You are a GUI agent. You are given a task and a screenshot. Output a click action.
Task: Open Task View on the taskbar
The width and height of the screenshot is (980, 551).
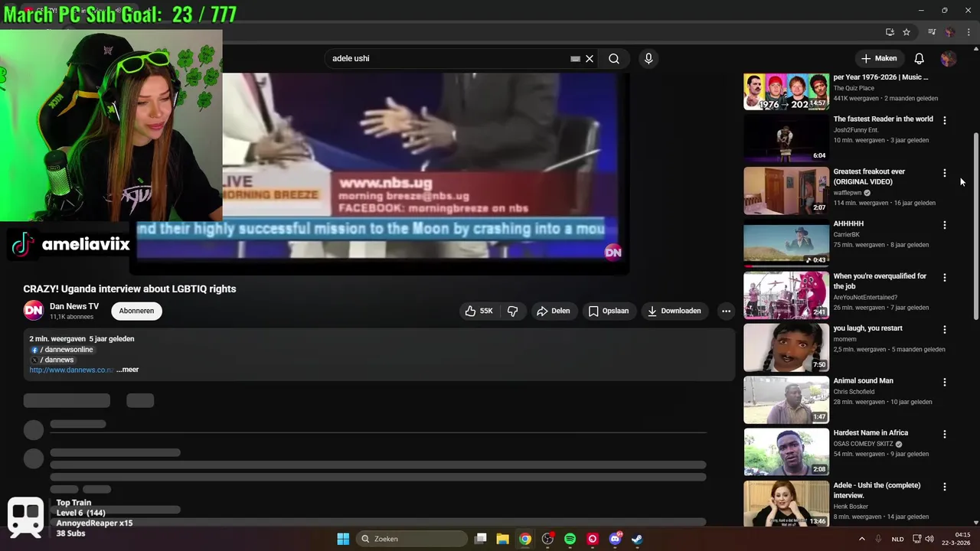tap(481, 539)
